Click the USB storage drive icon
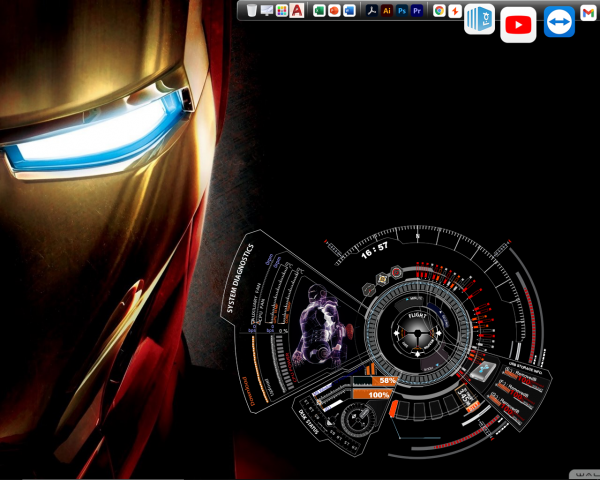The height and width of the screenshot is (480, 600). point(483,370)
